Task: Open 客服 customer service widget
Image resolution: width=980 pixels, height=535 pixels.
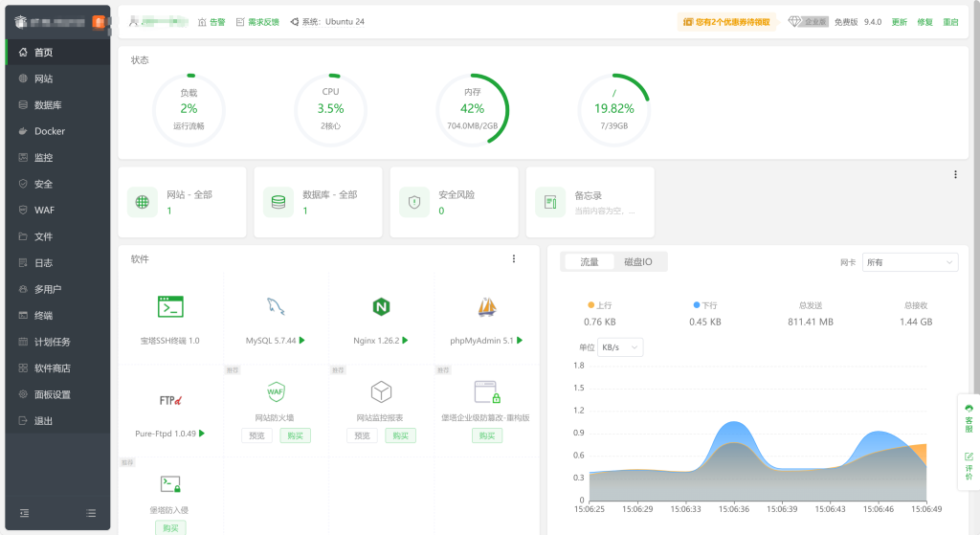Action: click(969, 419)
